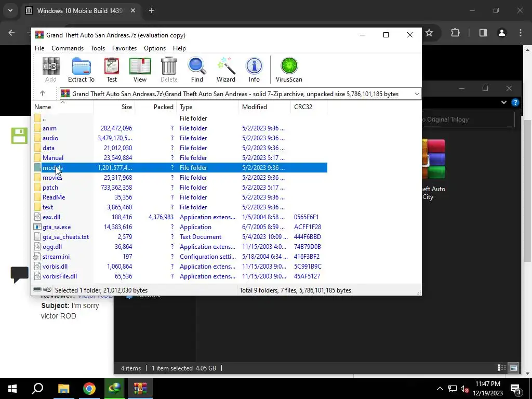Expand the Explorer ribbon chevron
The width and height of the screenshot is (532, 399).
504,102
